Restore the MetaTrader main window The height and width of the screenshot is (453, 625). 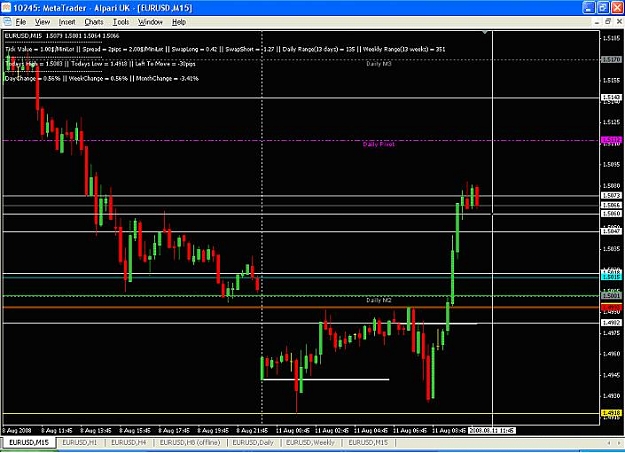click(x=603, y=8)
